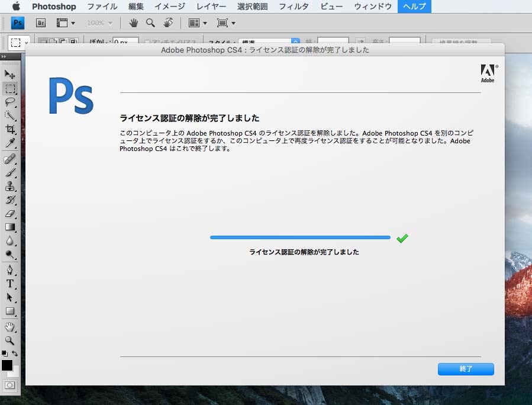Collapse the toolbox with double-arrow expander
532x405 pixels.
pyautogui.click(x=4, y=56)
